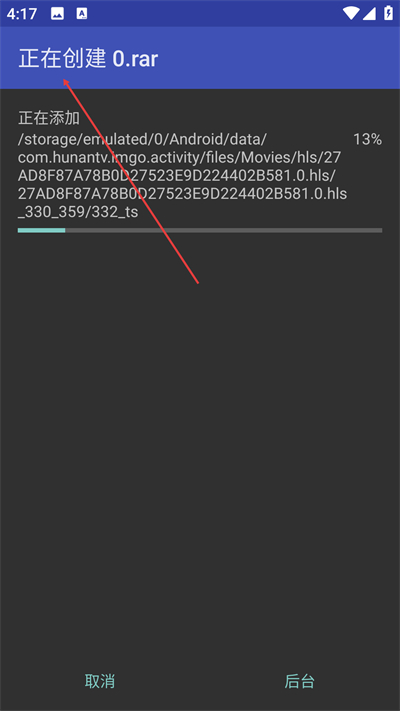Tap the cellular signal strength icon
400x711 pixels.
(x=369, y=14)
